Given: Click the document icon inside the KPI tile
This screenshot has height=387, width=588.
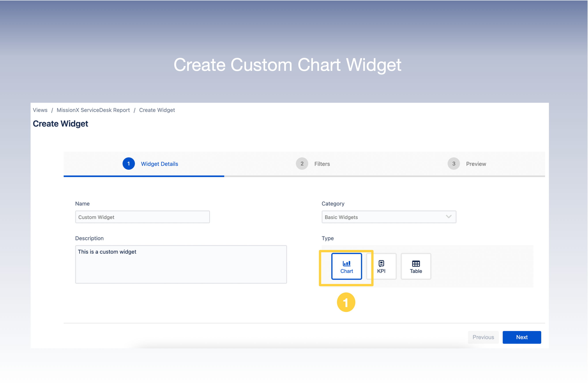Looking at the screenshot, I should click(x=381, y=263).
